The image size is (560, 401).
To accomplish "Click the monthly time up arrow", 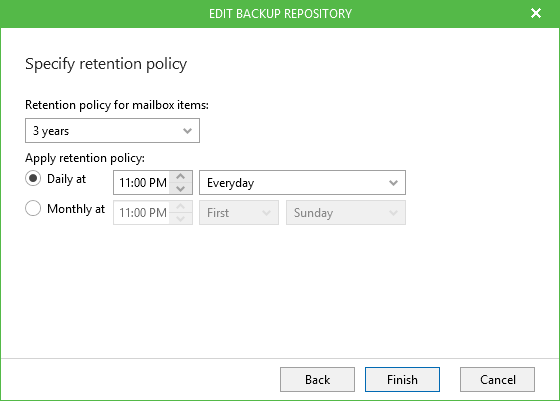I will [181, 206].
